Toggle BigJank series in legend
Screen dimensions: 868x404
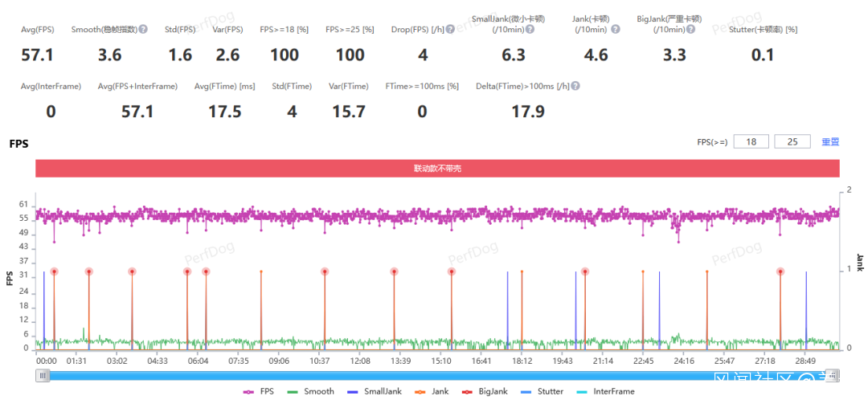[485, 391]
